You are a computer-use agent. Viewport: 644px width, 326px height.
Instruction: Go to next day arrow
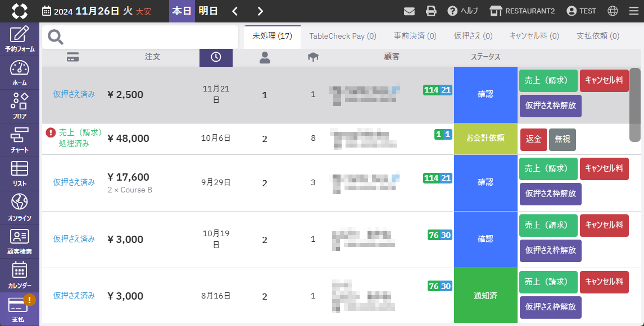[260, 11]
